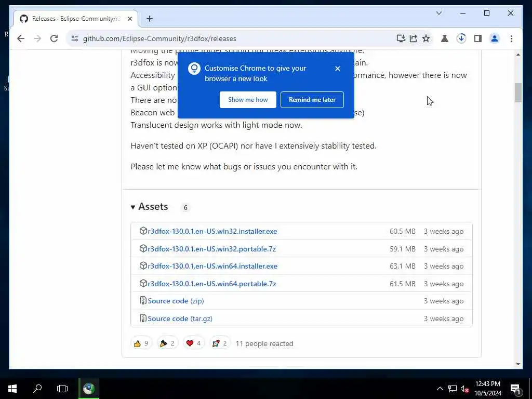Click the scrollbar up arrow

(518, 55)
